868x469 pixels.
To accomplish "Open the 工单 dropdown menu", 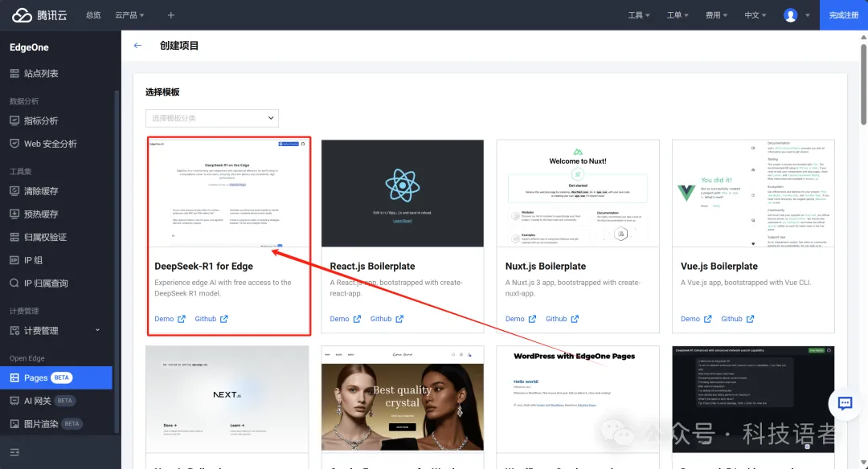I will tap(678, 15).
